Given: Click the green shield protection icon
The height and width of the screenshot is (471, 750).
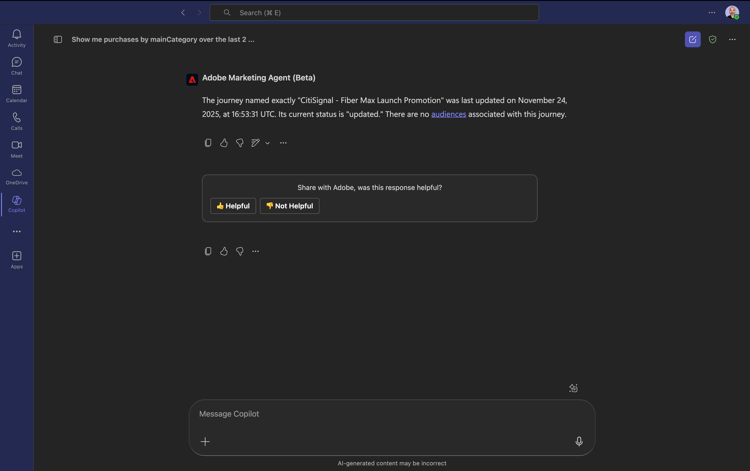Looking at the screenshot, I should (713, 39).
